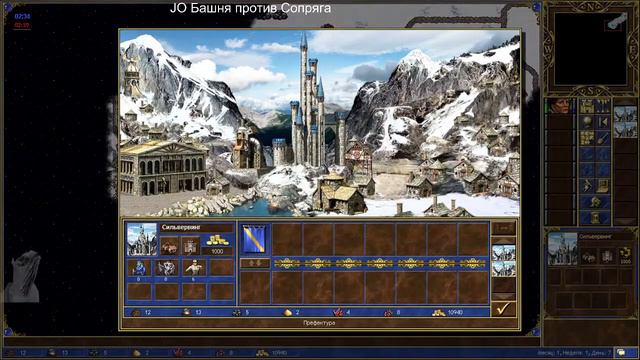Click the blue 02:34 timer
The width and height of the screenshot is (640, 360).
22,17
